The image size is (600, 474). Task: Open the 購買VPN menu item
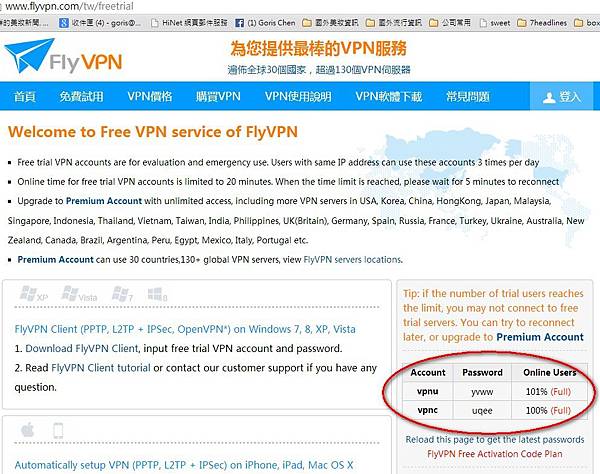[218, 96]
